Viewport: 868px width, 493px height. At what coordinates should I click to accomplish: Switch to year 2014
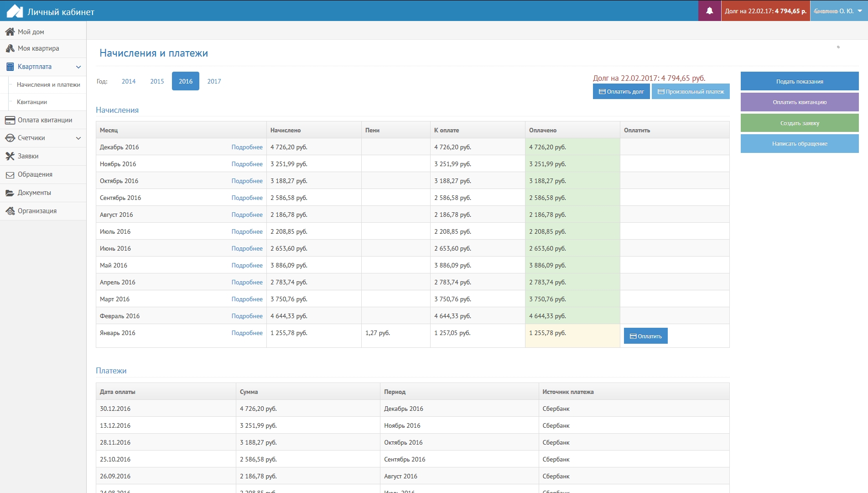click(129, 81)
